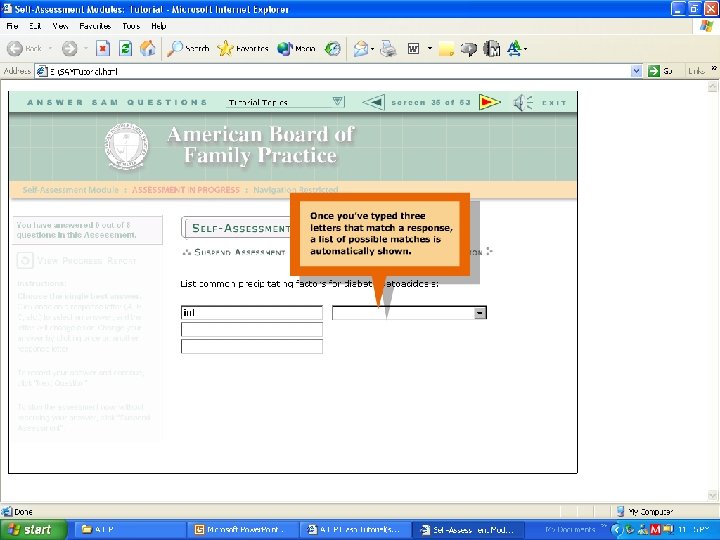Go to Home page via house icon
The image size is (720, 540).
click(x=147, y=48)
